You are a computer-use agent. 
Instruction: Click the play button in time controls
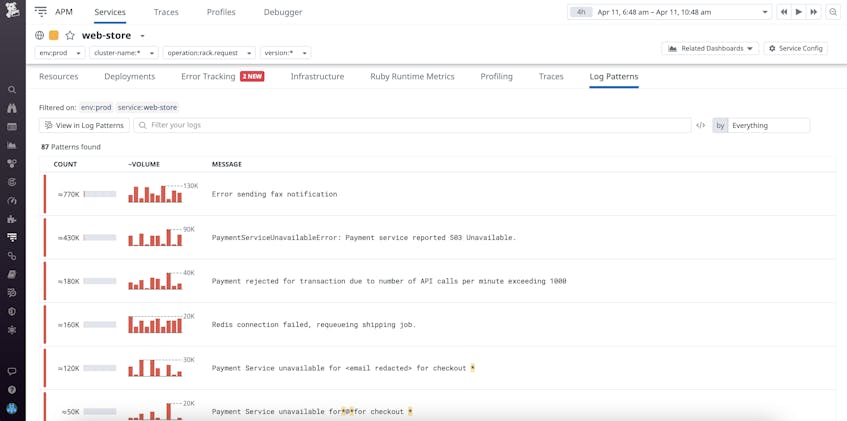coord(798,12)
